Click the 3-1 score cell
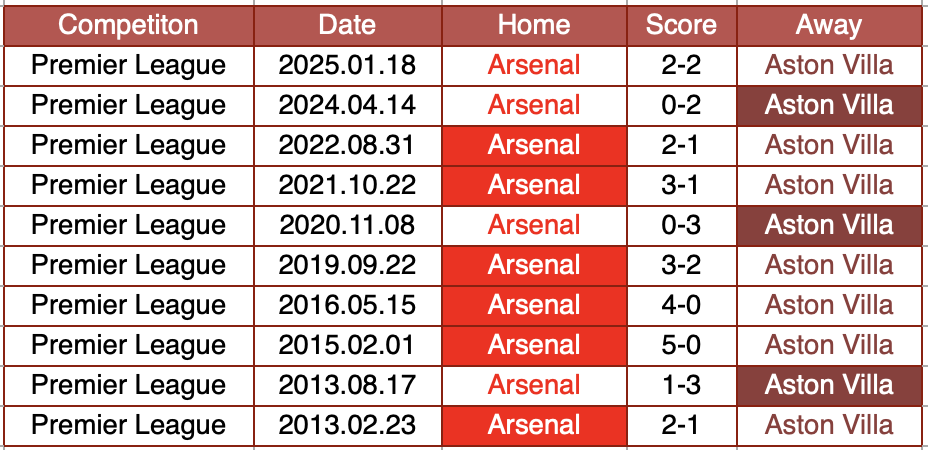Image resolution: width=928 pixels, height=450 pixels. click(x=681, y=186)
